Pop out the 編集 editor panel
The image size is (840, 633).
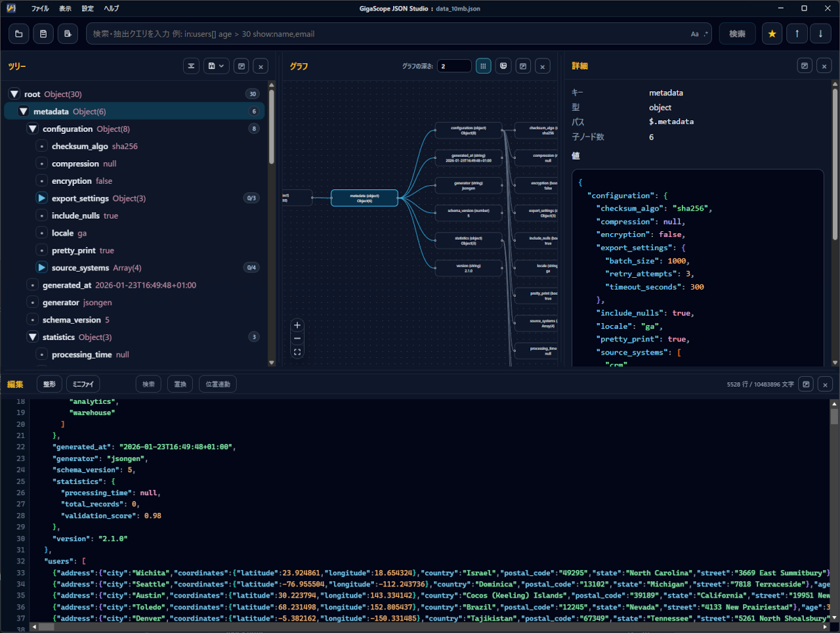click(806, 384)
